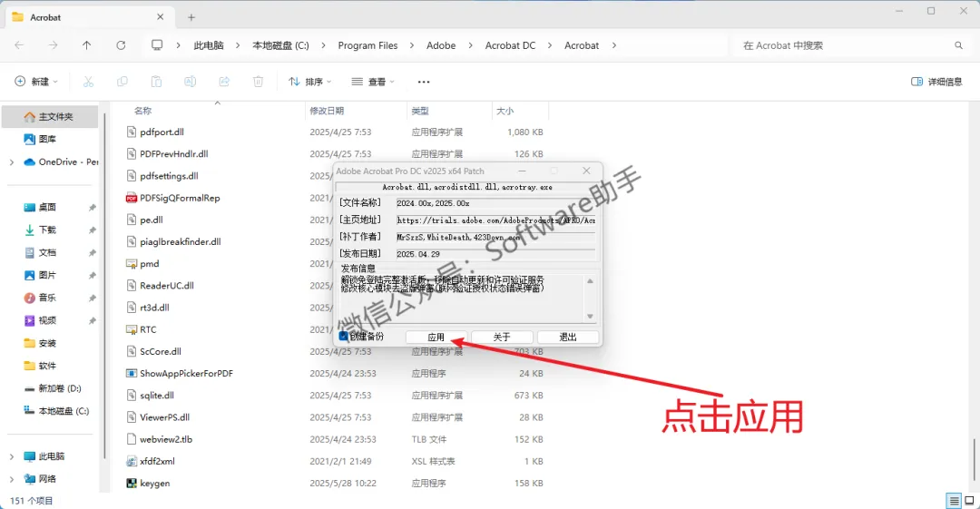Click the monitor icon in address bar
Screen dimensions: 980x509
(x=157, y=45)
